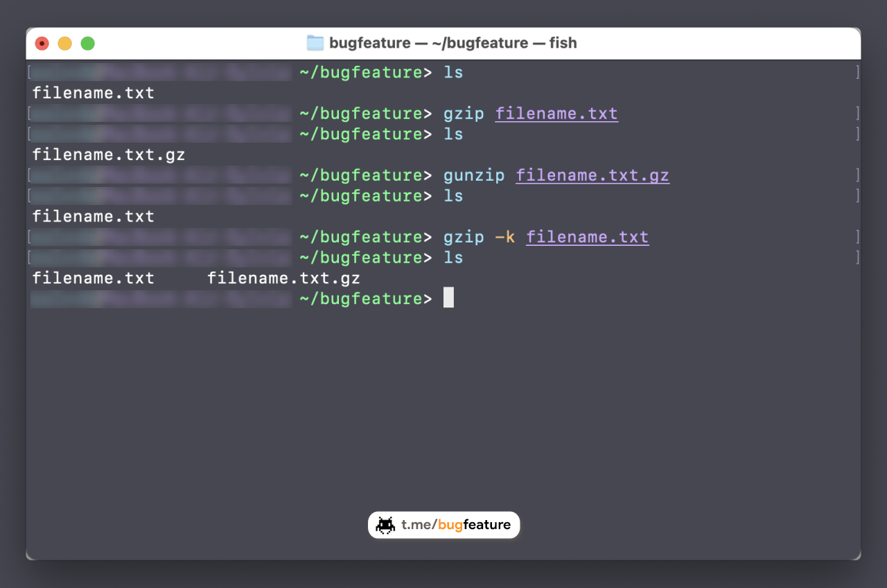Click the window title 'bugfeature — ~/bugfeature — fish'
Screen dimensions: 887x588
point(453,43)
